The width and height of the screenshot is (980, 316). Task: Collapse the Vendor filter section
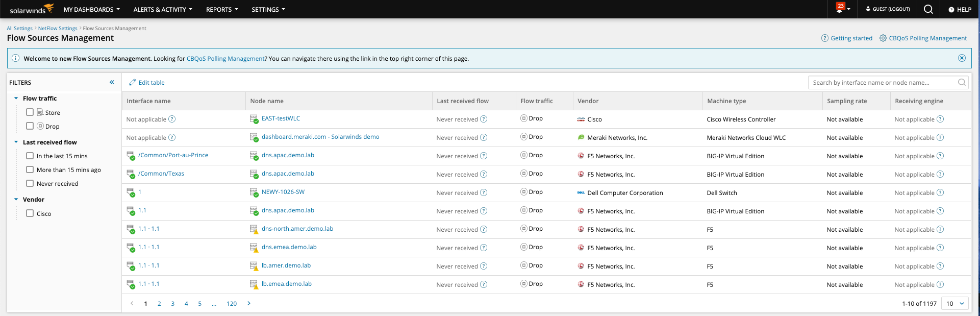point(16,200)
